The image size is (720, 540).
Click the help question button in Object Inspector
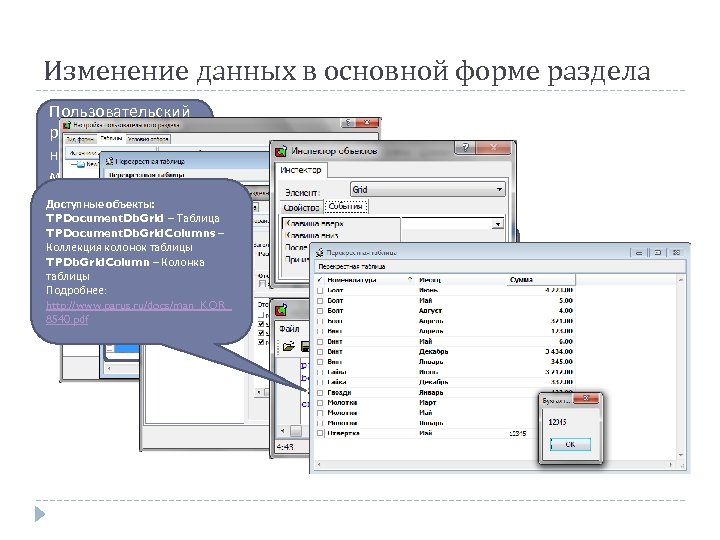(465, 148)
